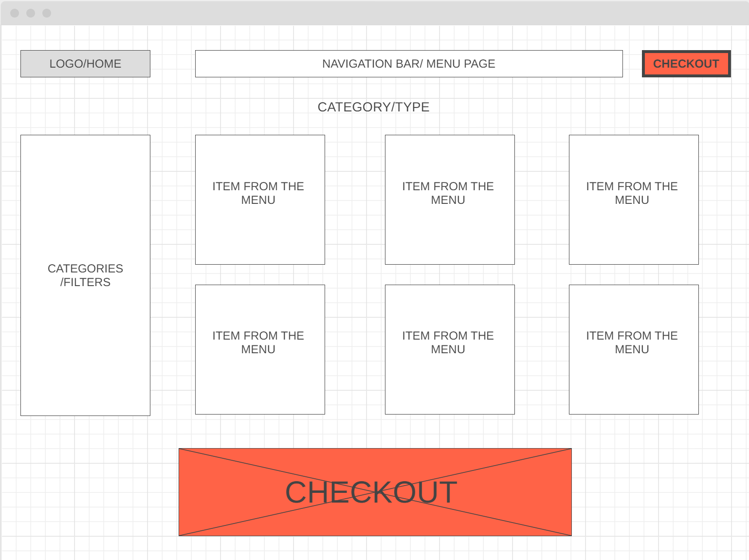
Task: Click the gray window title bar
Action: 375,13
